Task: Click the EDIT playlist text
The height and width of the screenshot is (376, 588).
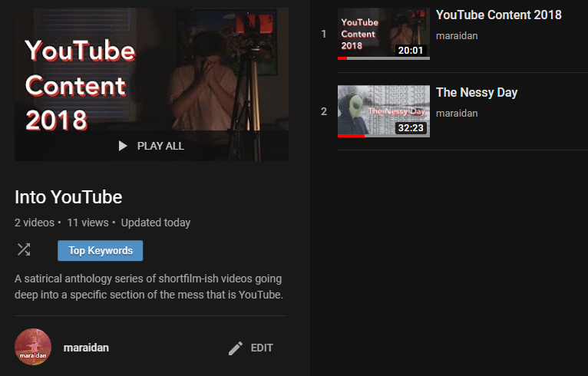Action: tap(262, 348)
